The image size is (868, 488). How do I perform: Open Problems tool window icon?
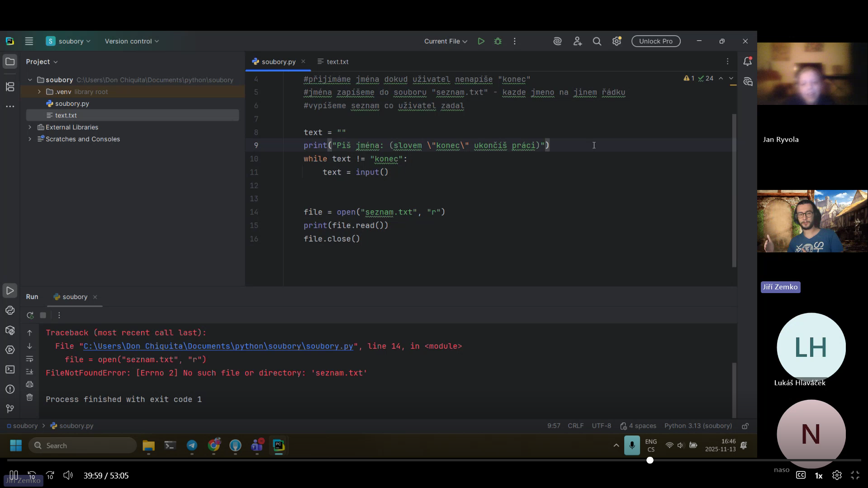(10, 389)
